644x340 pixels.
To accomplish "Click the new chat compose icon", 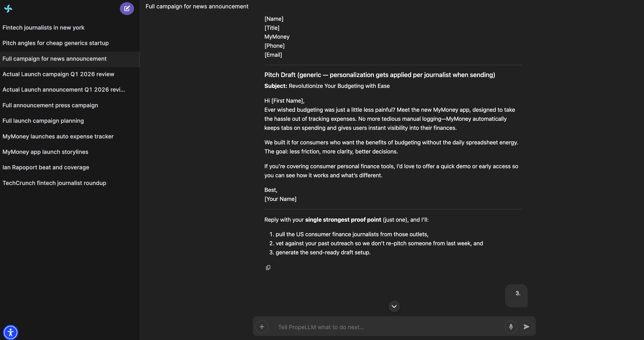I will click(x=127, y=9).
